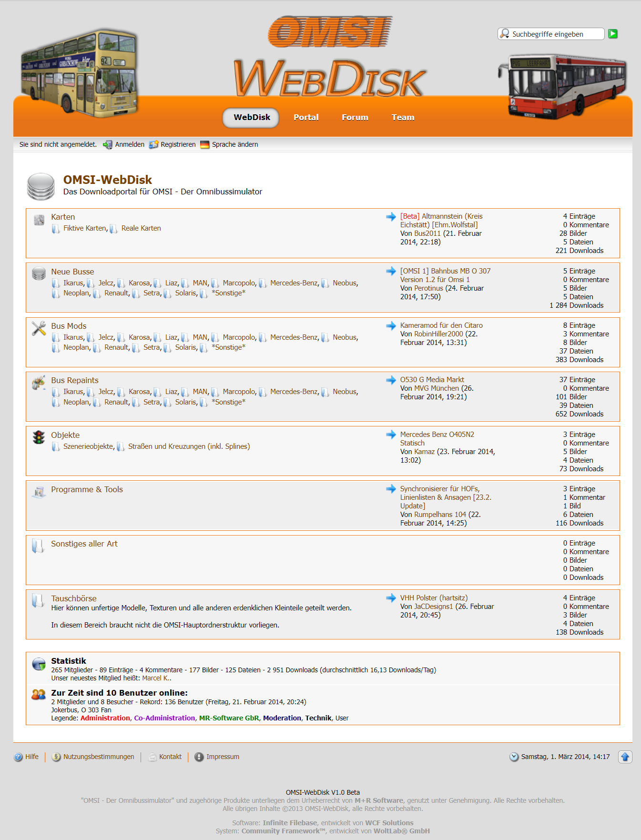
Task: Click the blue arrow beside O530 G Media Markt
Action: [x=391, y=380]
